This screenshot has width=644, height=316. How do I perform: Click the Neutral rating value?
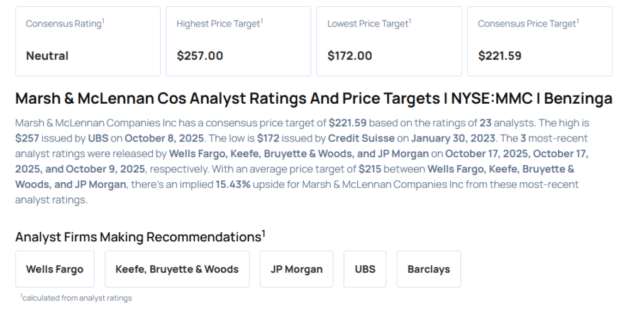point(47,56)
